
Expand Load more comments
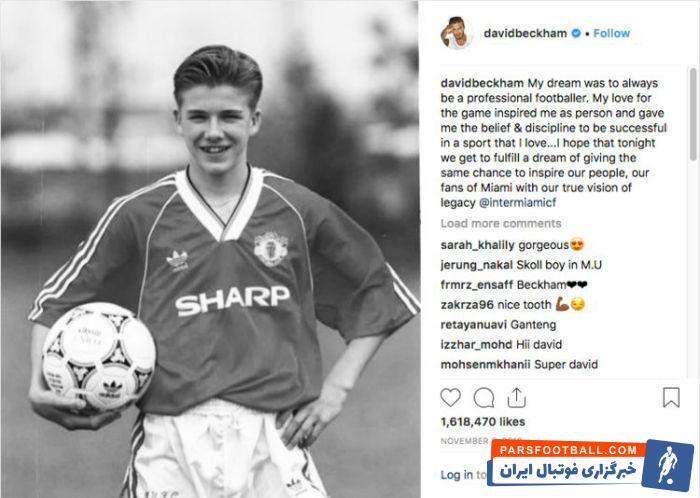click(501, 223)
